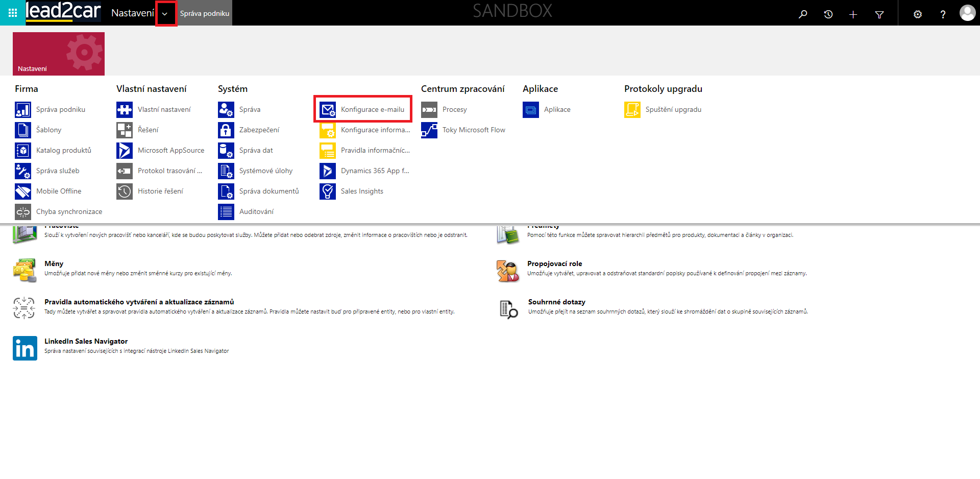Click the red Nastavení tile

coord(59,54)
